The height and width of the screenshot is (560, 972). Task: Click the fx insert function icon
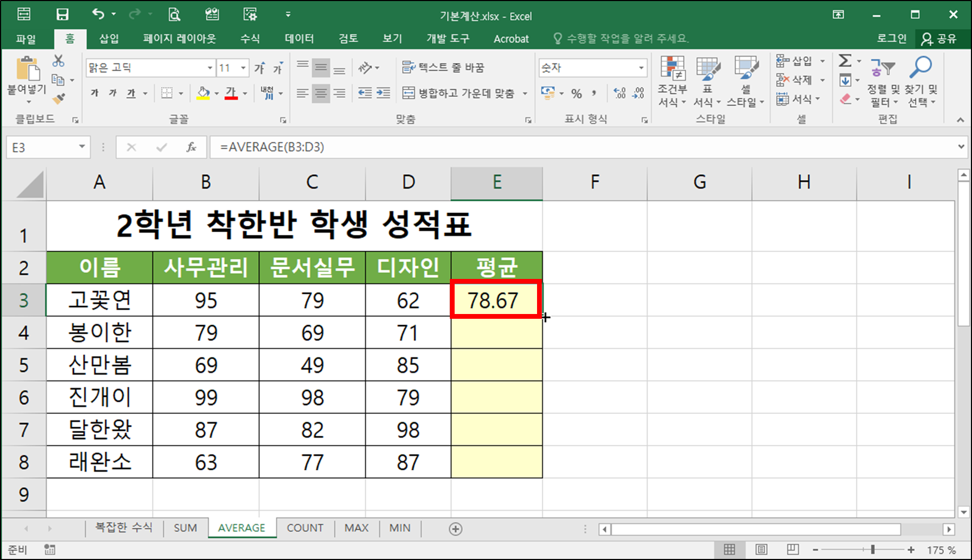[191, 147]
